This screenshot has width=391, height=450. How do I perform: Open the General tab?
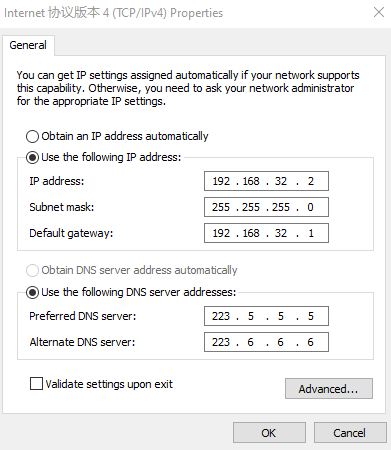[x=28, y=45]
